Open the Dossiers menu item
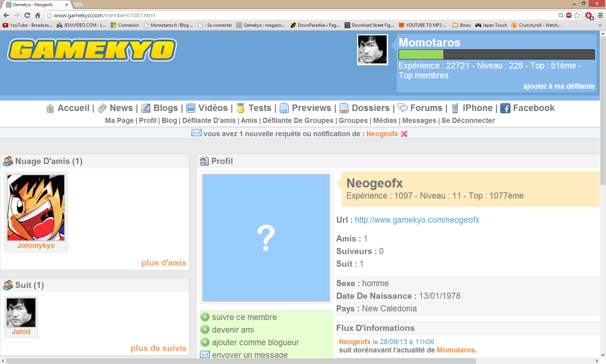 click(370, 108)
